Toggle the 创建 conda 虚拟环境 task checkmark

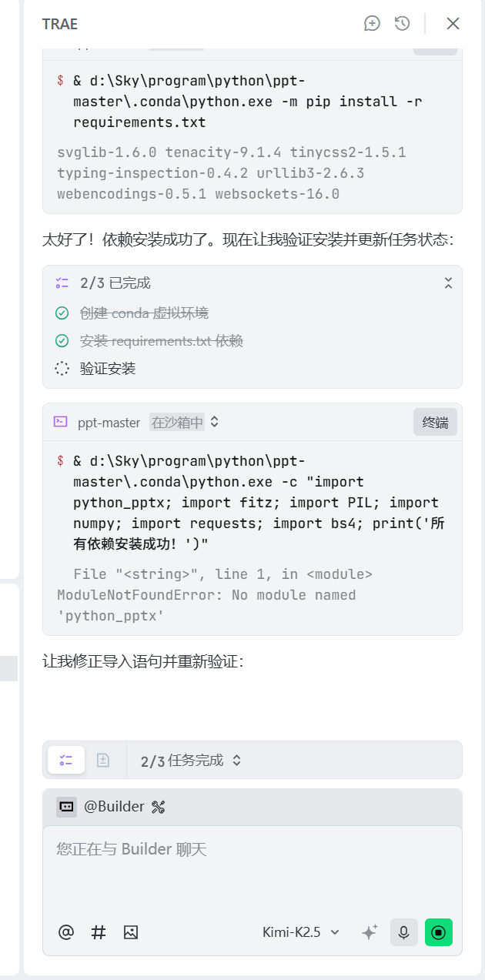coord(62,313)
